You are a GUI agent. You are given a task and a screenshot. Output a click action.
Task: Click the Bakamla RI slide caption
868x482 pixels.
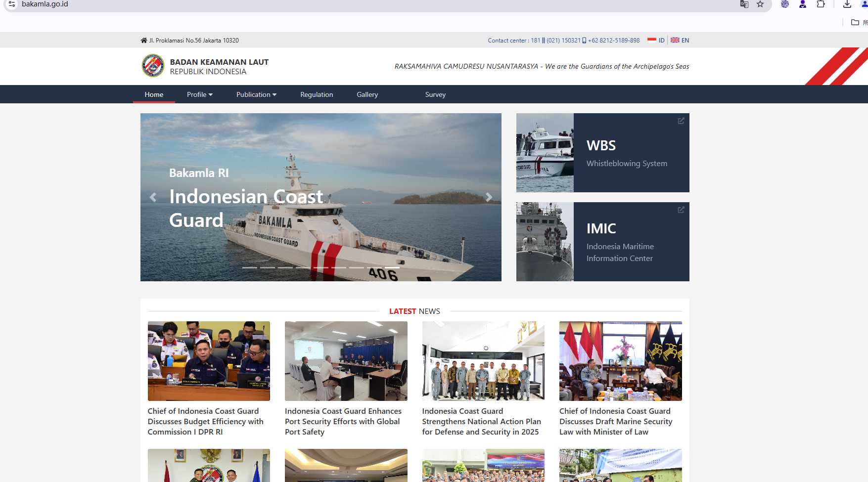199,173
